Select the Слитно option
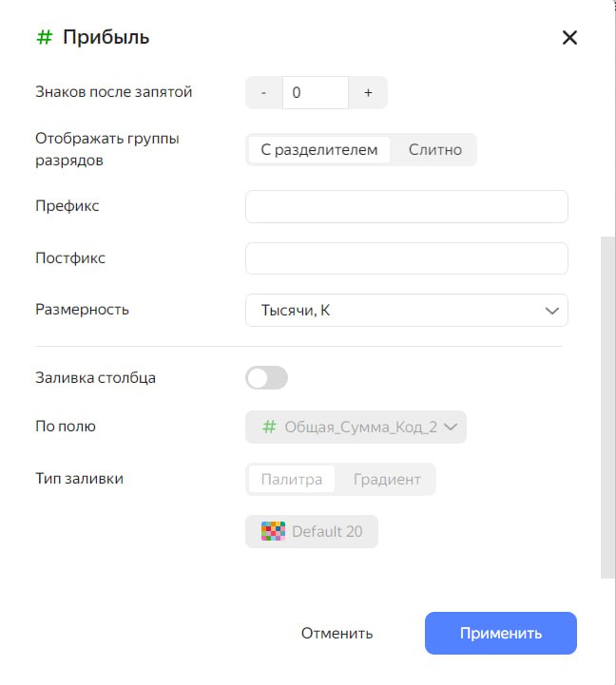The image size is (616, 685). pyautogui.click(x=435, y=150)
